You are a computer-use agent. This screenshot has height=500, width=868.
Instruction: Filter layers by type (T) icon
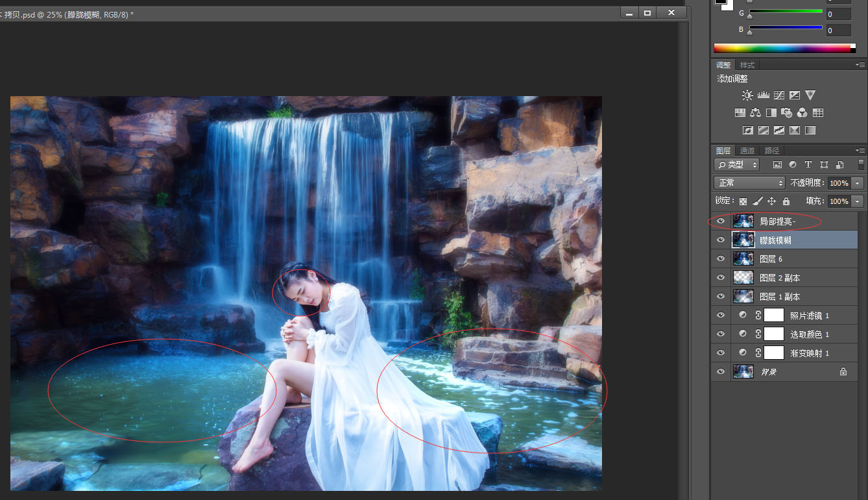click(x=808, y=165)
